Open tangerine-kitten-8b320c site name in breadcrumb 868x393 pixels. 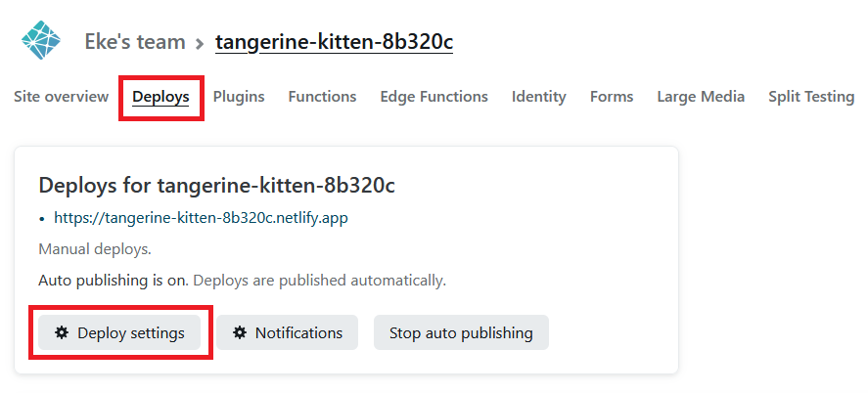(334, 42)
